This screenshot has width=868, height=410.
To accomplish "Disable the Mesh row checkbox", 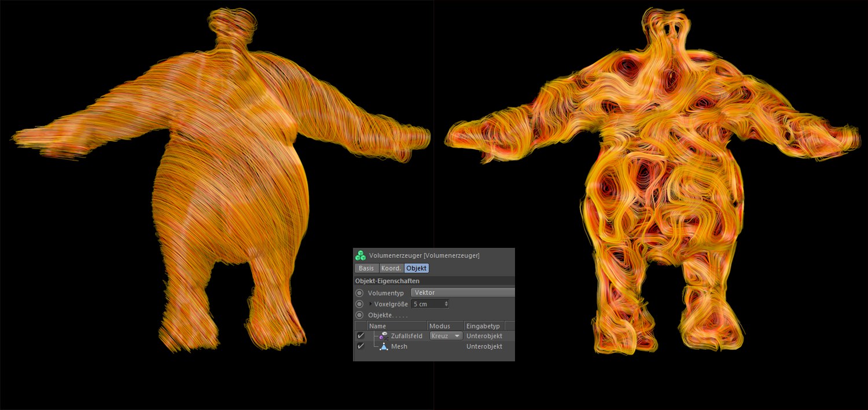I will click(x=361, y=346).
